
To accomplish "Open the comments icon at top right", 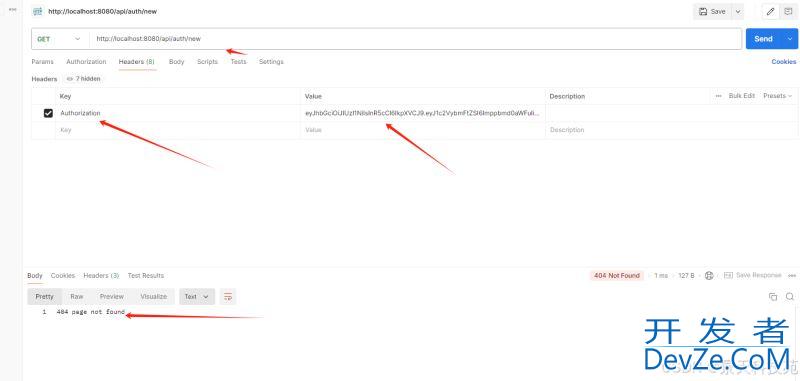I will pos(788,11).
